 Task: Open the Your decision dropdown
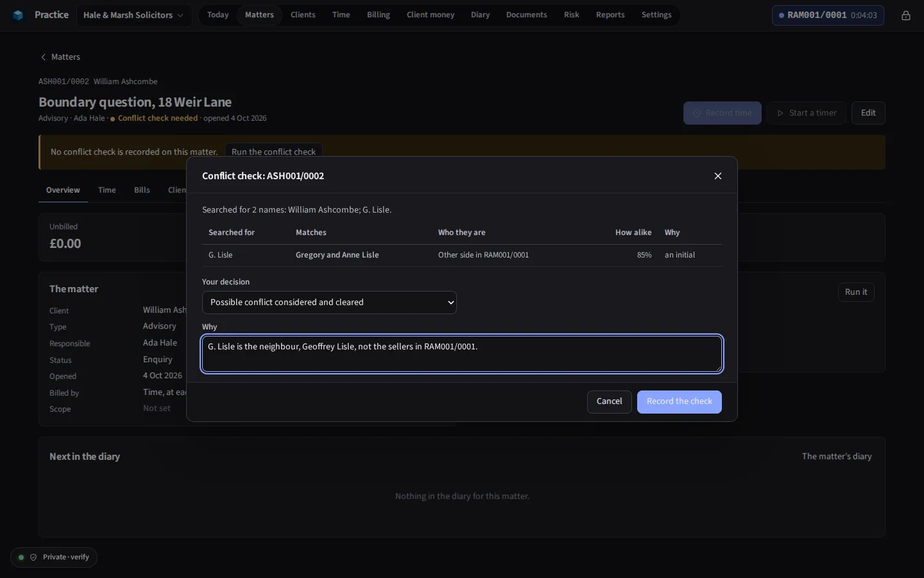329,302
